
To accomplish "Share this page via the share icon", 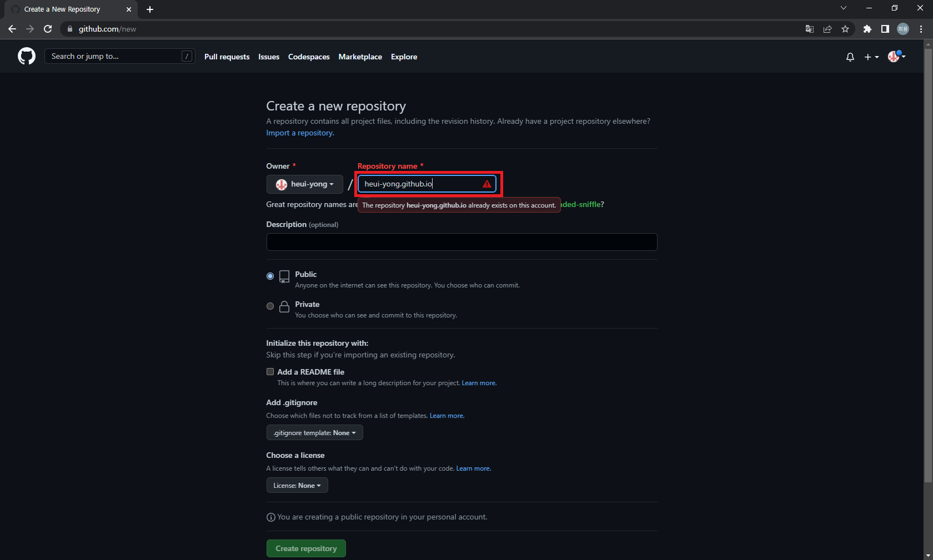I will pyautogui.click(x=827, y=29).
